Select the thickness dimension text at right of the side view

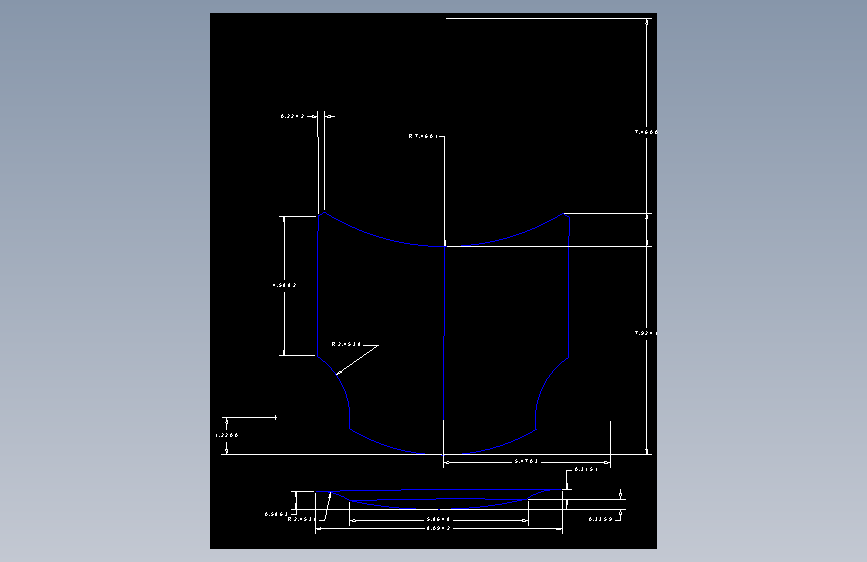point(600,519)
